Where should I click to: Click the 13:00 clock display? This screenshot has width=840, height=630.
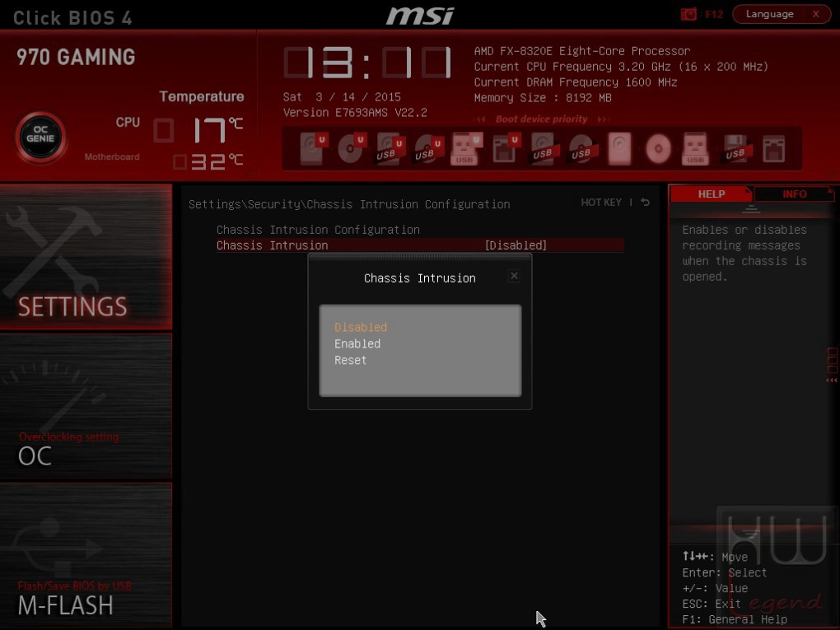pos(367,63)
